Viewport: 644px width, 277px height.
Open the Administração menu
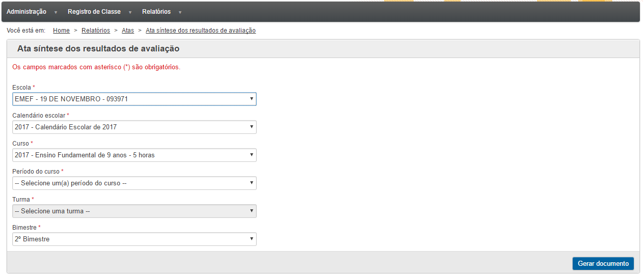pyautogui.click(x=26, y=12)
